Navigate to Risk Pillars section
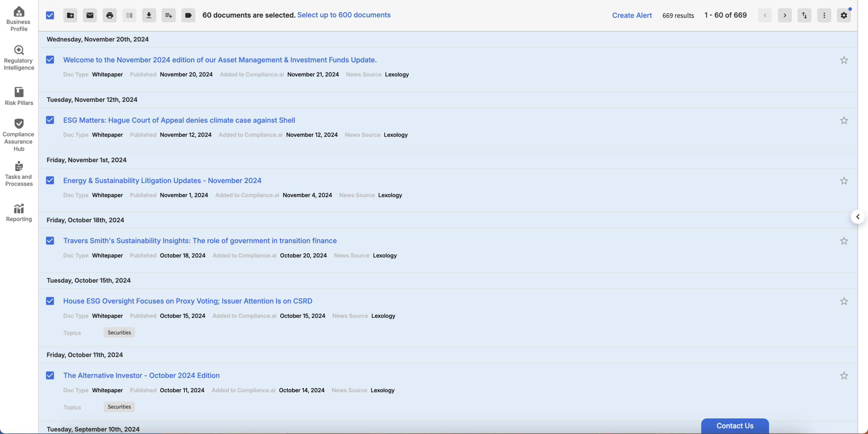Screen dimensions: 868x434 tap(19, 96)
